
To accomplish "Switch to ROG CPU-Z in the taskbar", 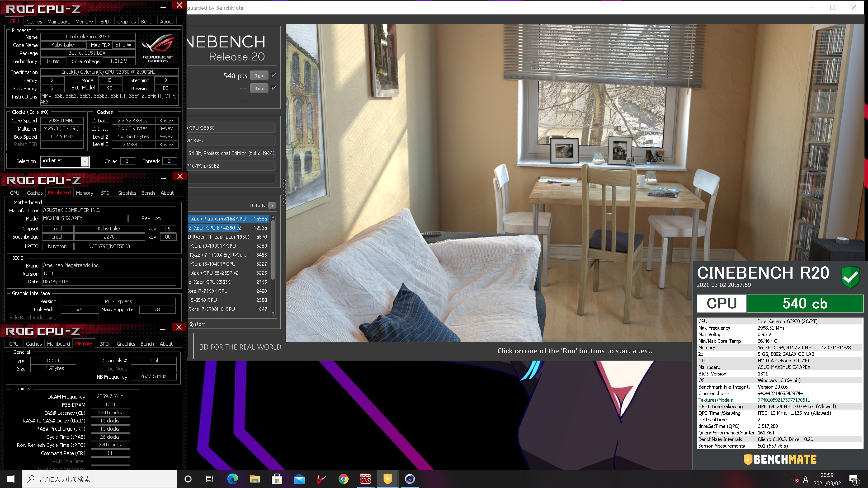I will [x=366, y=479].
